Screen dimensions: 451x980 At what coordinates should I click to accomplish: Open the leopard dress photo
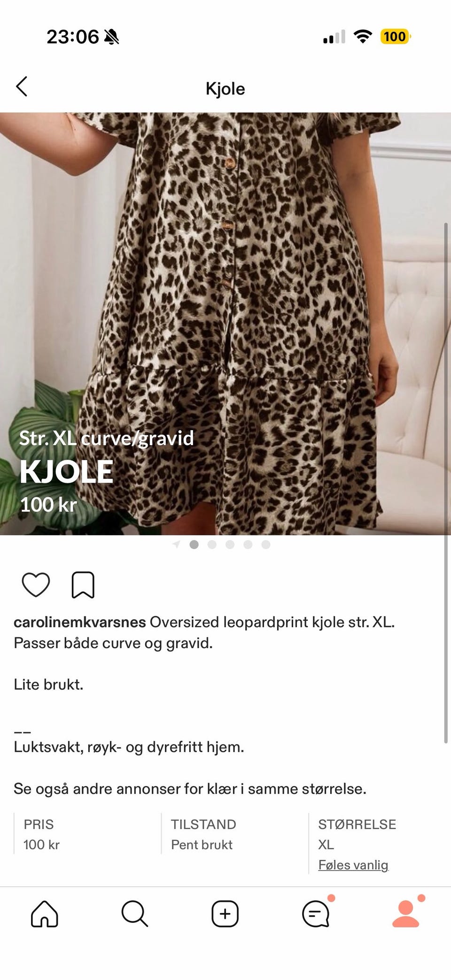[225, 324]
